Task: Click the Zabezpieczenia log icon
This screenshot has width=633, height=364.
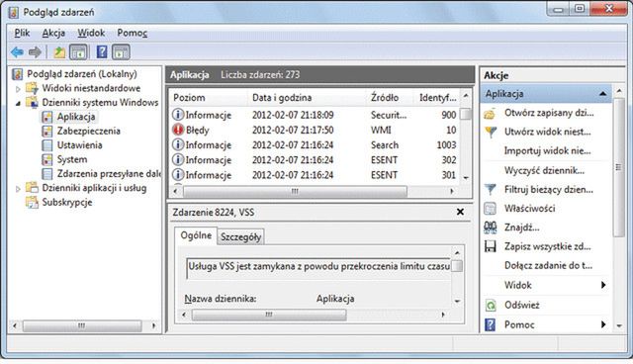Action: coord(47,132)
